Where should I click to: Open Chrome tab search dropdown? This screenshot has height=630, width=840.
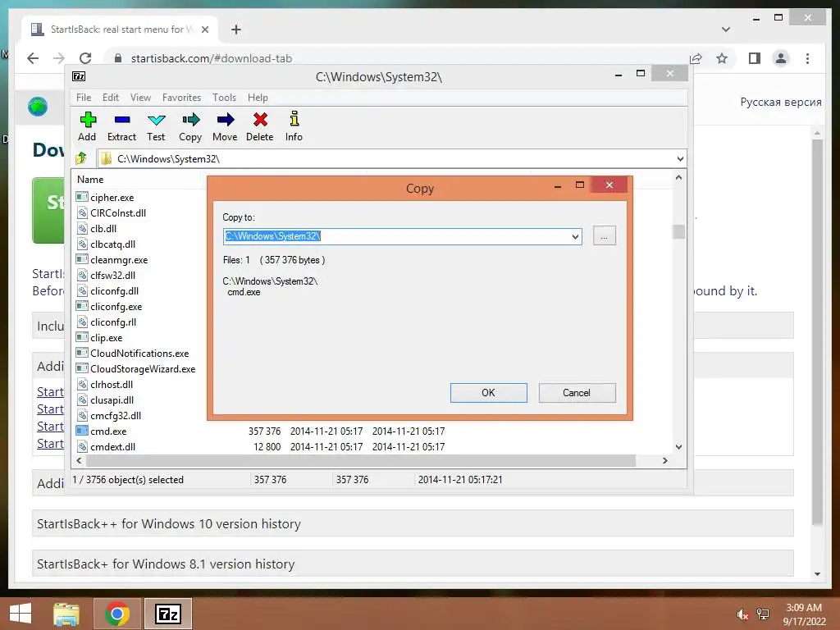726,30
